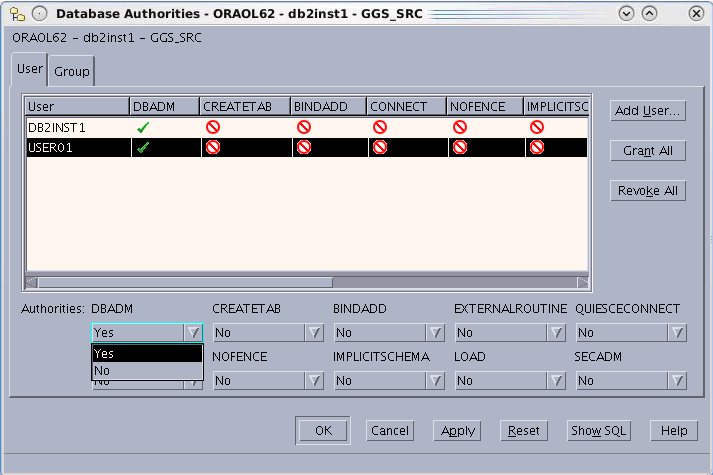Viewport: 713px width, 475px height.
Task: Click the round sticky button in title bar
Action: pos(40,14)
